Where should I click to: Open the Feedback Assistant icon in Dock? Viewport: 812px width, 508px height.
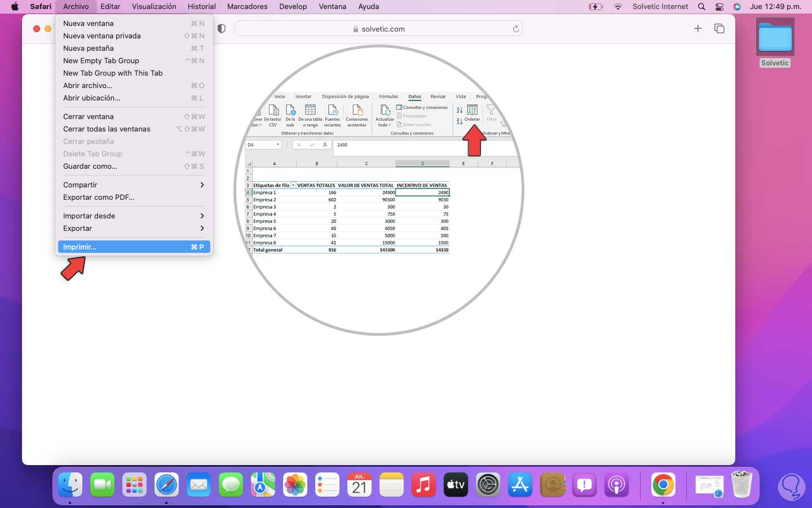pyautogui.click(x=584, y=485)
